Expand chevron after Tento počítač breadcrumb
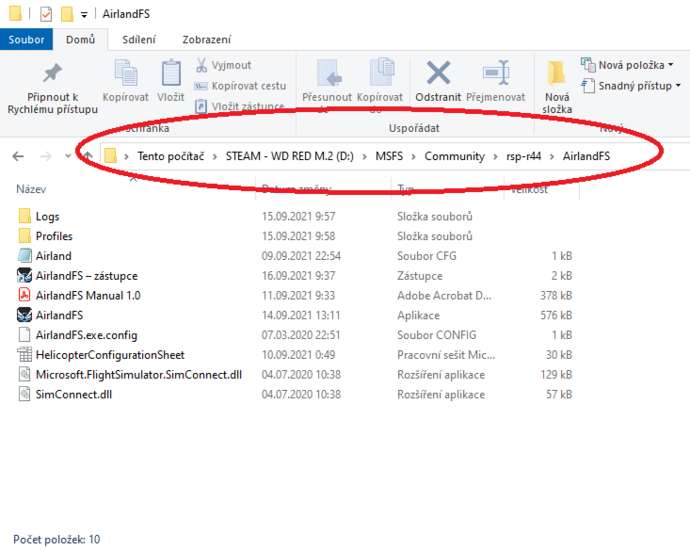690x550 pixels. 215,157
